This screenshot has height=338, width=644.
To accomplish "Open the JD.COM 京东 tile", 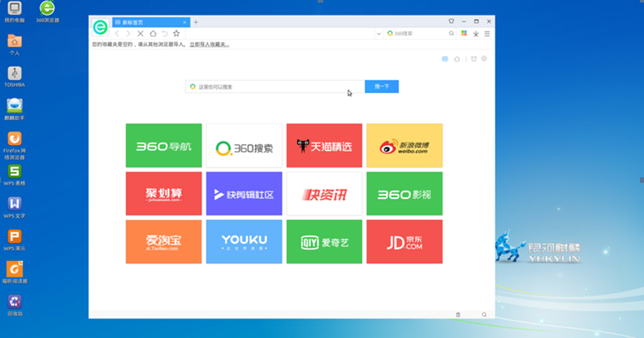I will pos(405,242).
